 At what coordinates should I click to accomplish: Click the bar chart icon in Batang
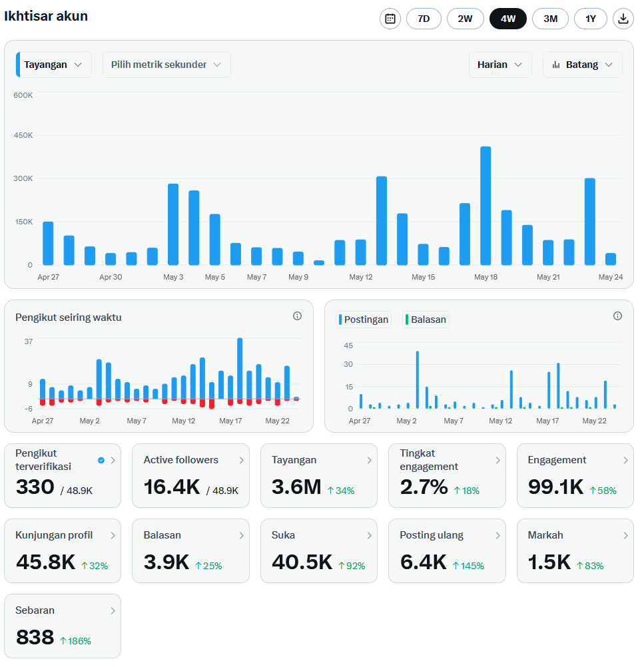pyautogui.click(x=556, y=65)
